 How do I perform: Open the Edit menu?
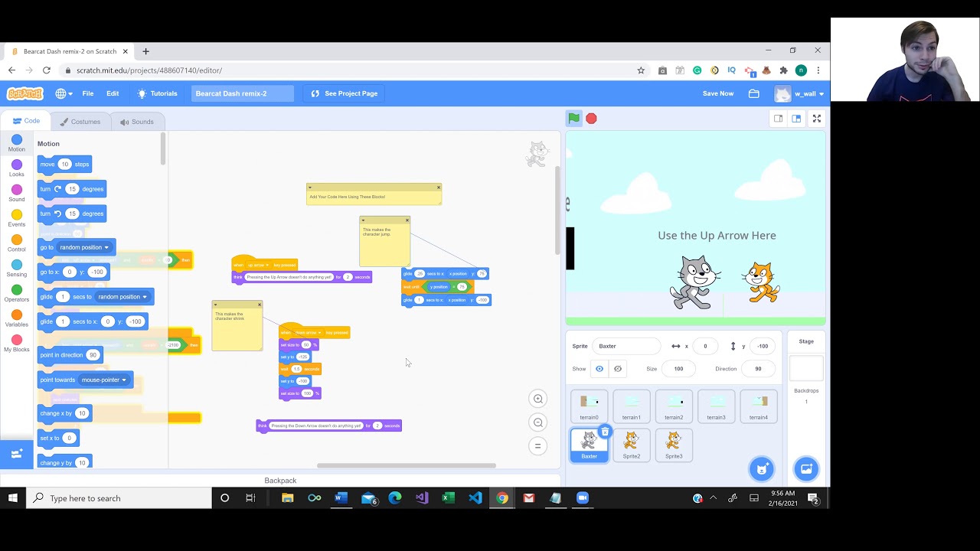[x=113, y=93]
